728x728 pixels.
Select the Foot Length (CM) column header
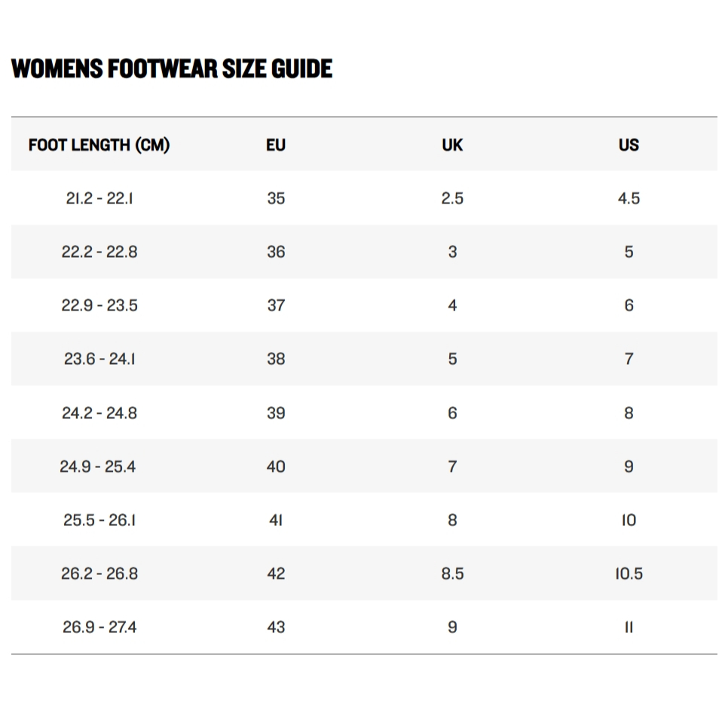coord(99,145)
